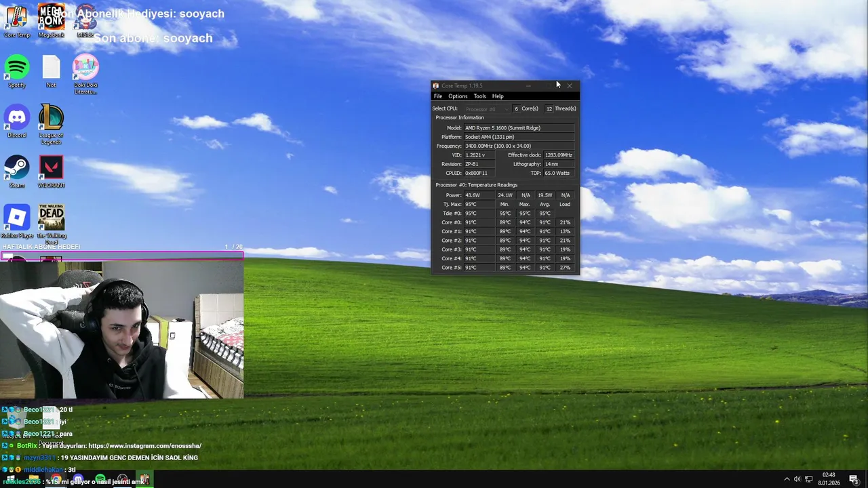Open Doki Doki Literature Club shortcut
This screenshot has height=488, width=868.
coord(85,75)
